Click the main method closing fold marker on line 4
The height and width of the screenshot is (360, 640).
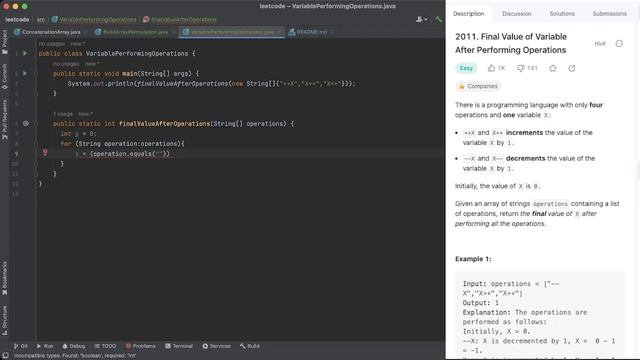coord(36,93)
